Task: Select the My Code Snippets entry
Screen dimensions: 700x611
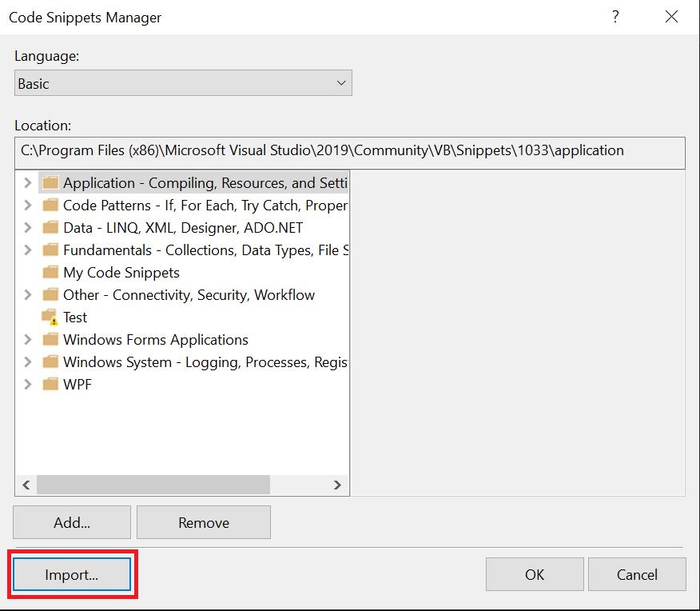Action: tap(121, 273)
